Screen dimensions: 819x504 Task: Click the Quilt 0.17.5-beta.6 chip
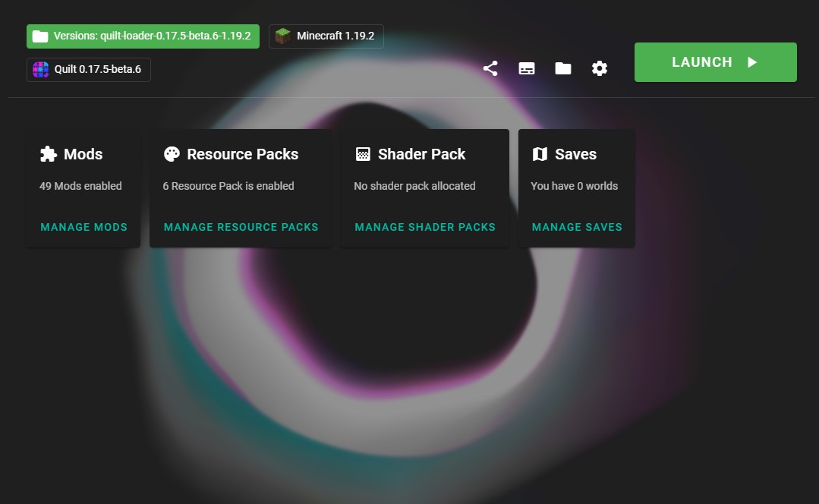tap(88, 69)
